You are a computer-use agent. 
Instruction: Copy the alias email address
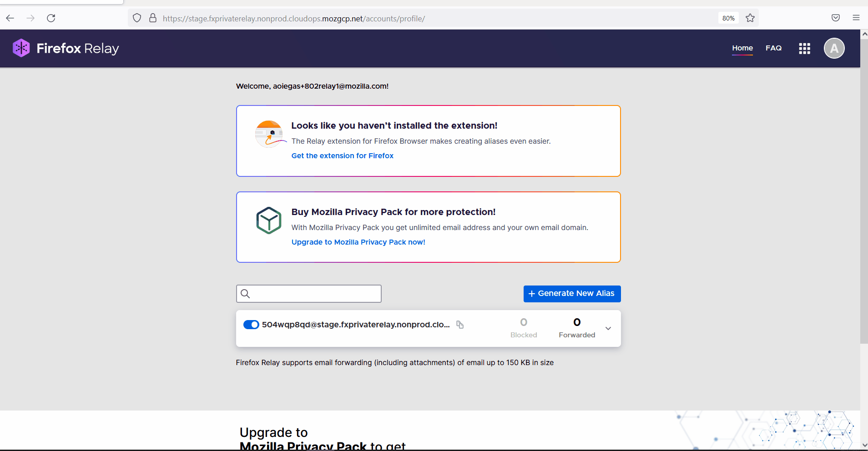coord(459,324)
